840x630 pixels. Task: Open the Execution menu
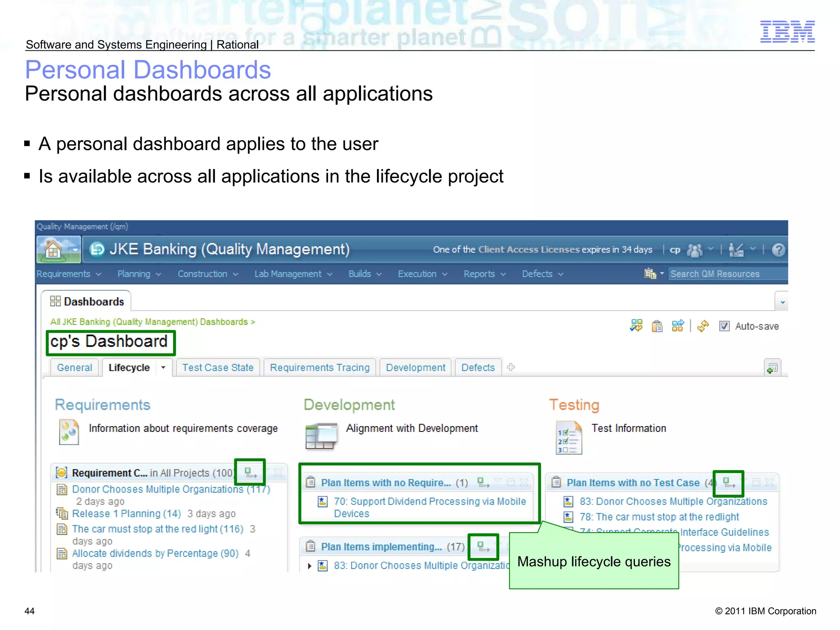coord(422,274)
